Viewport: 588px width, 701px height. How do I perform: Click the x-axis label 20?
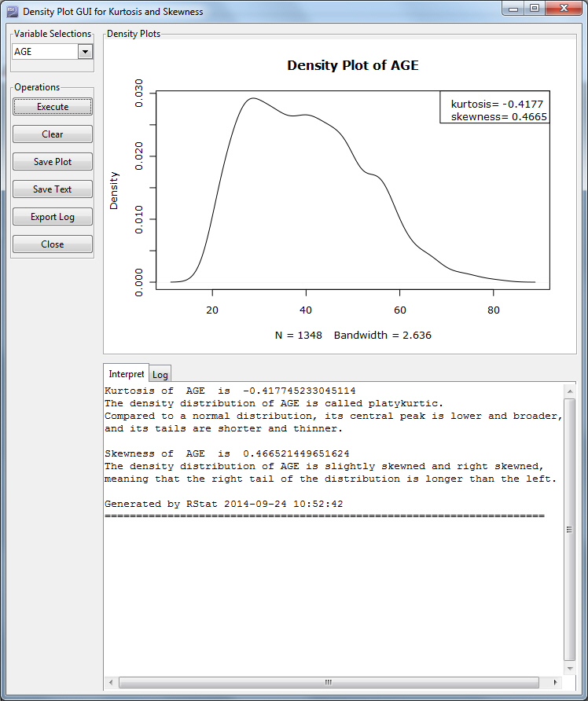point(212,310)
